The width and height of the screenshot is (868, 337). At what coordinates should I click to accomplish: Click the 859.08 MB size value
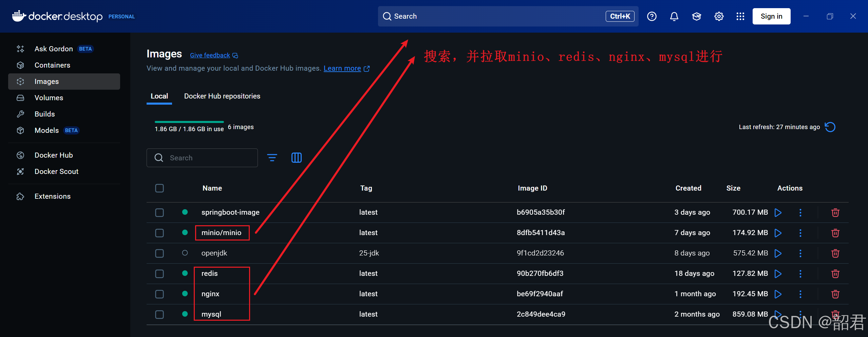750,314
